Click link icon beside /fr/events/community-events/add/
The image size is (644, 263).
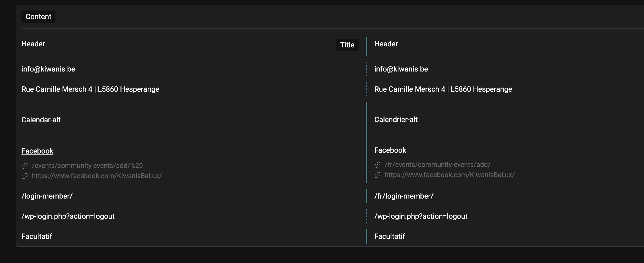click(x=377, y=165)
